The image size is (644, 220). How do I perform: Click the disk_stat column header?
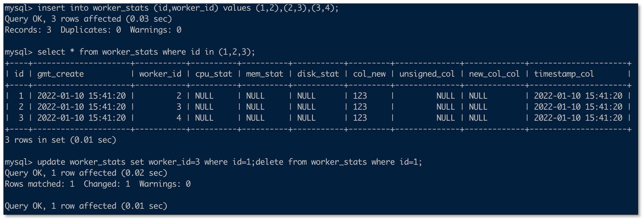tap(318, 74)
